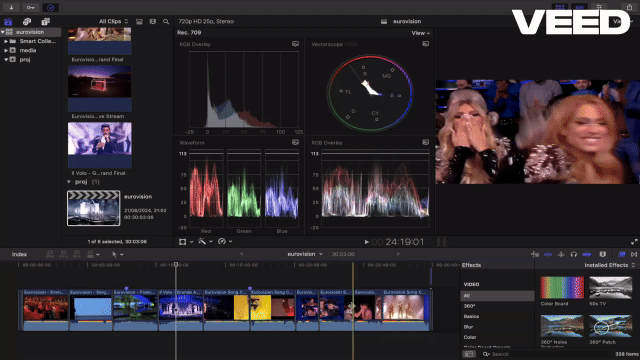Click the Effects search field
This screenshot has height=360, width=640.
546,354
